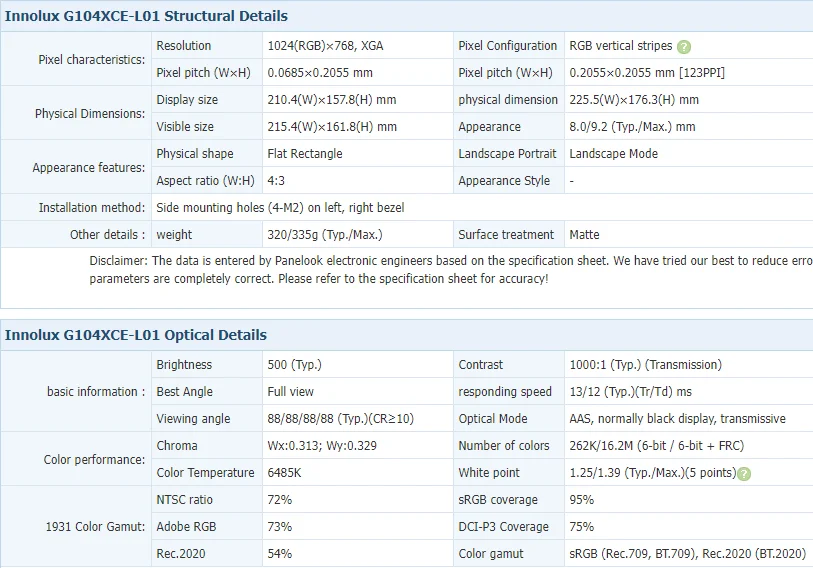
Task: Select Rec.2020 value 54%
Action: (x=279, y=553)
